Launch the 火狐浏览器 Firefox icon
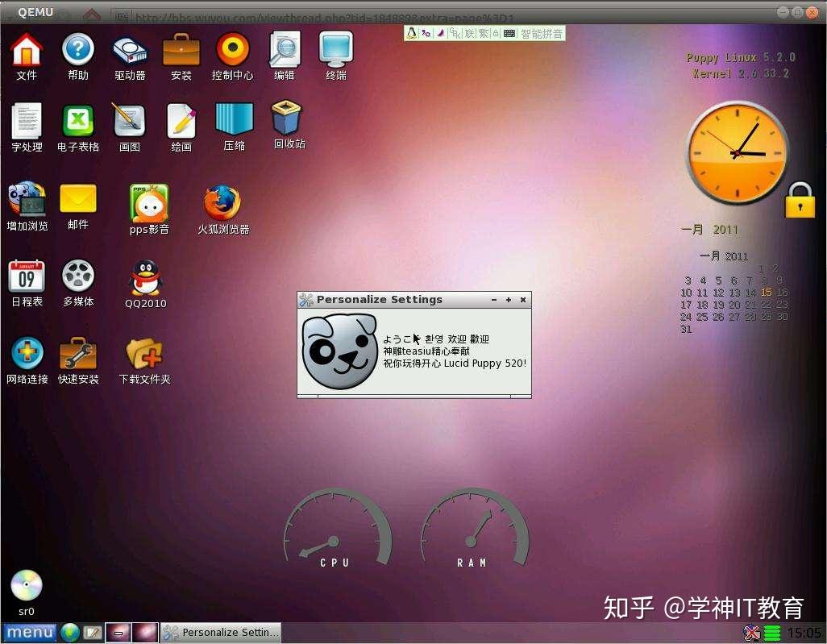The width and height of the screenshot is (827, 644). tap(222, 202)
